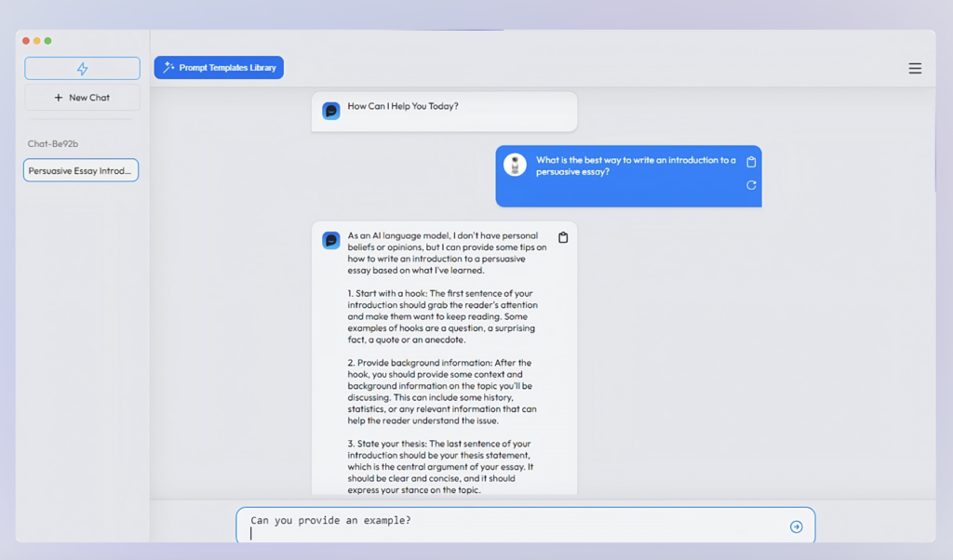Focus the message input field
The image size is (953, 560).
512,527
